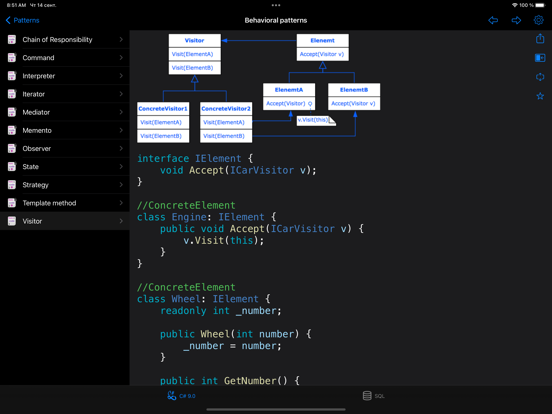Go to next pattern with right arrow
Image resolution: width=552 pixels, height=414 pixels.
(x=516, y=20)
